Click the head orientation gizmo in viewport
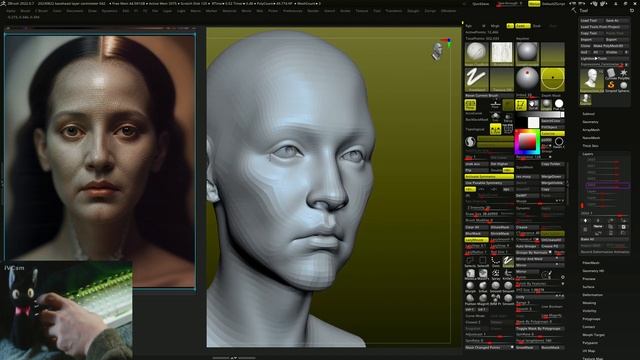Viewport: 640px width, 360px height. coord(438,51)
